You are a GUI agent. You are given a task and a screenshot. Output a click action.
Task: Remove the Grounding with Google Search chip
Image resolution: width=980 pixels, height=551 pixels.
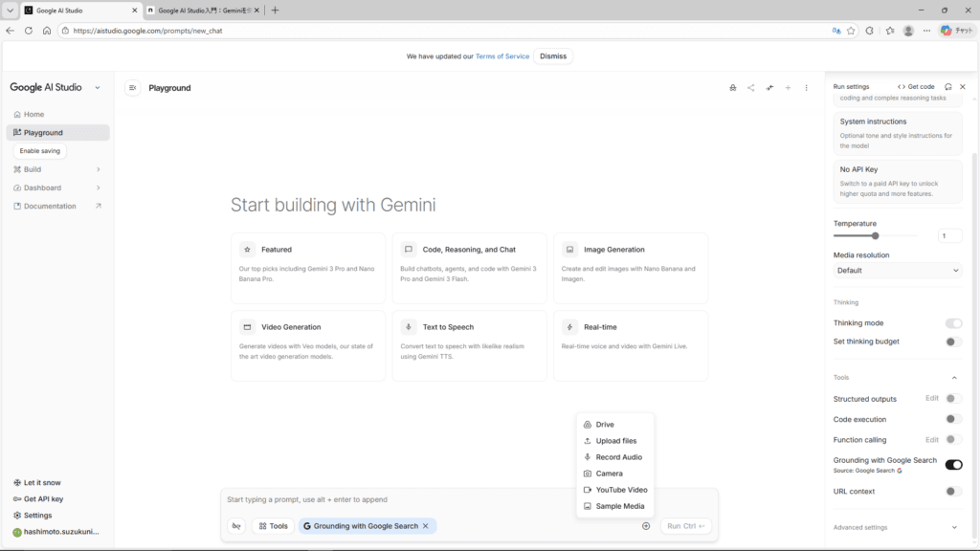coord(426,526)
